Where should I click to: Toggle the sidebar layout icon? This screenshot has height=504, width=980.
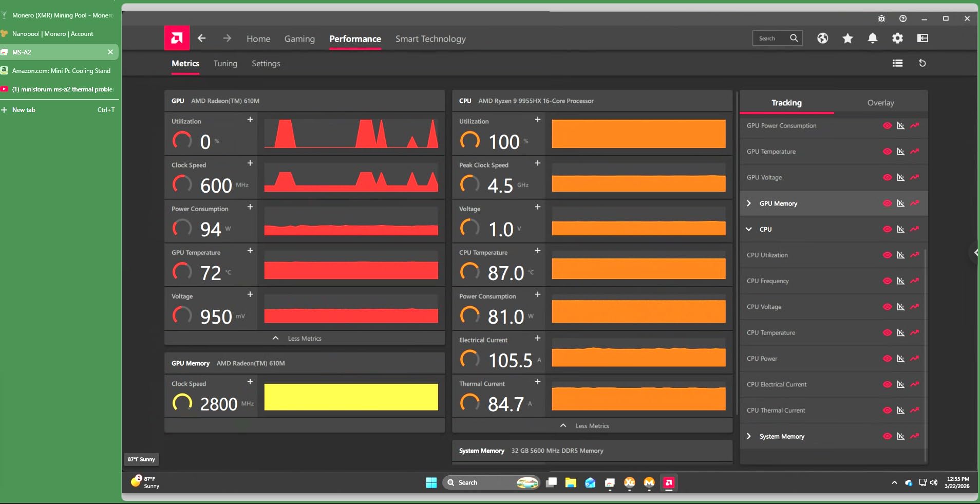(x=922, y=38)
